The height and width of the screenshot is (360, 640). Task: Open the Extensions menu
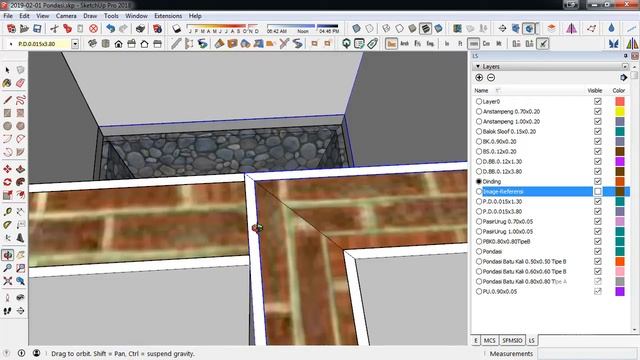tap(168, 16)
